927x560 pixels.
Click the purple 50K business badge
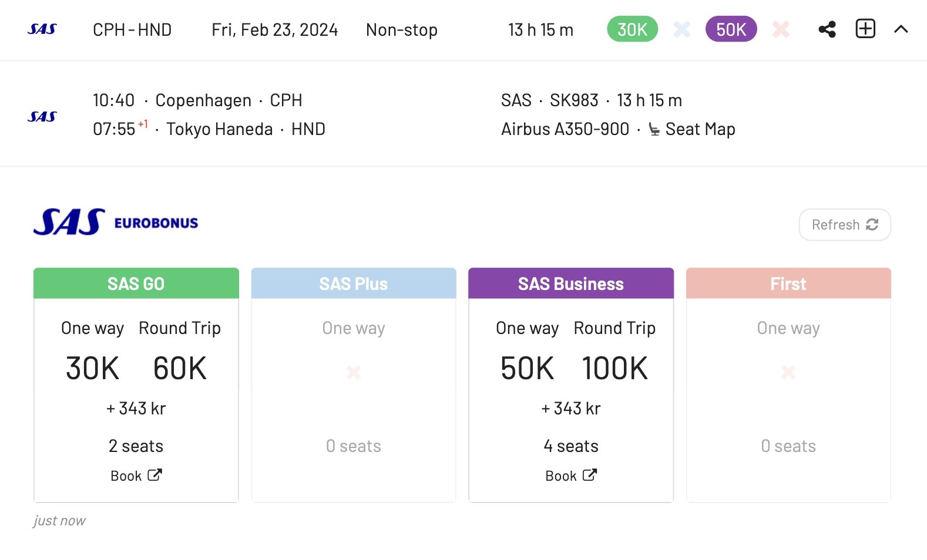coord(731,29)
